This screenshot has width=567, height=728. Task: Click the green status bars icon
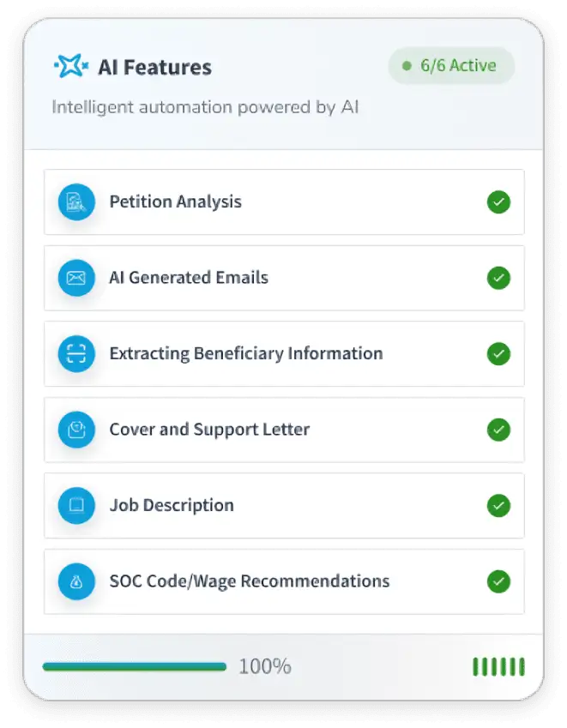[x=498, y=666]
